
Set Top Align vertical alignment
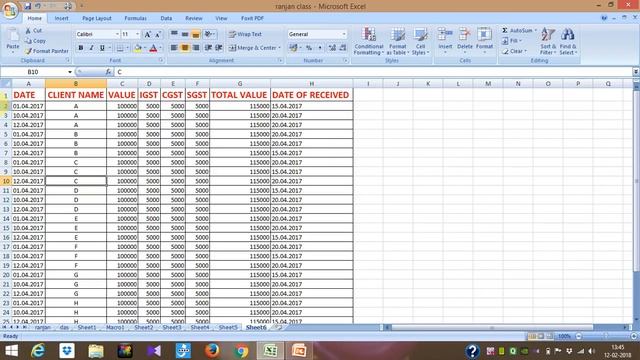point(174,34)
